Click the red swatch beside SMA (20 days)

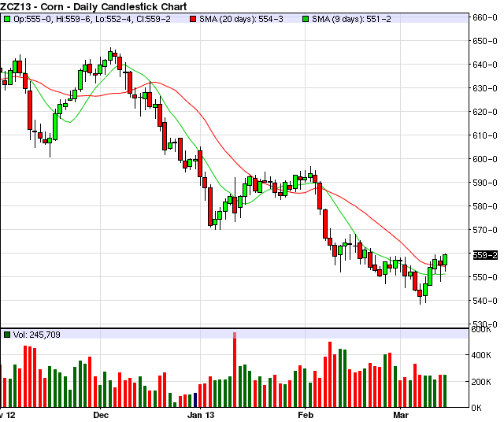(192, 19)
